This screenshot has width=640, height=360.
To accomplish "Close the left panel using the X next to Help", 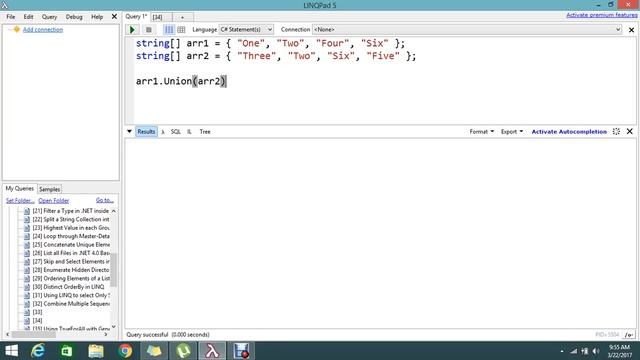I will 114,17.
